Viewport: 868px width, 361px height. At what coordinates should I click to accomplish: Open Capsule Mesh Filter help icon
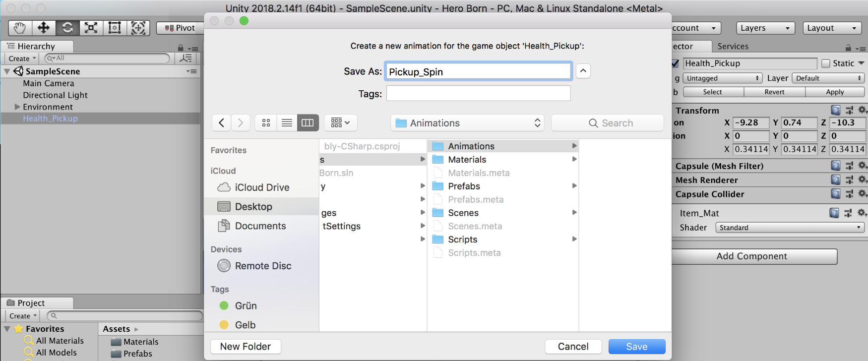point(836,166)
